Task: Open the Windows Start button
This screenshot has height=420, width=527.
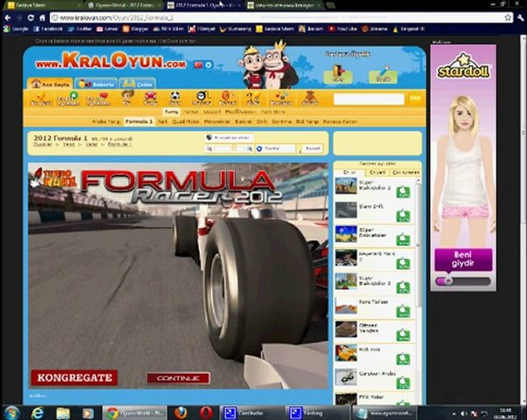Action: 12,412
